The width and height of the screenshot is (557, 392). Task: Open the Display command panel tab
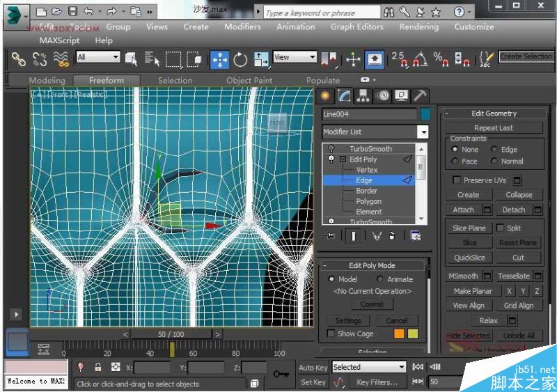(402, 95)
